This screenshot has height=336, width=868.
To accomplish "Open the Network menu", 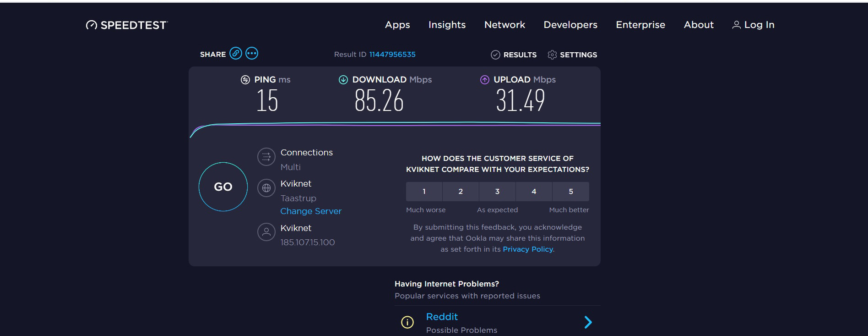I will (505, 25).
